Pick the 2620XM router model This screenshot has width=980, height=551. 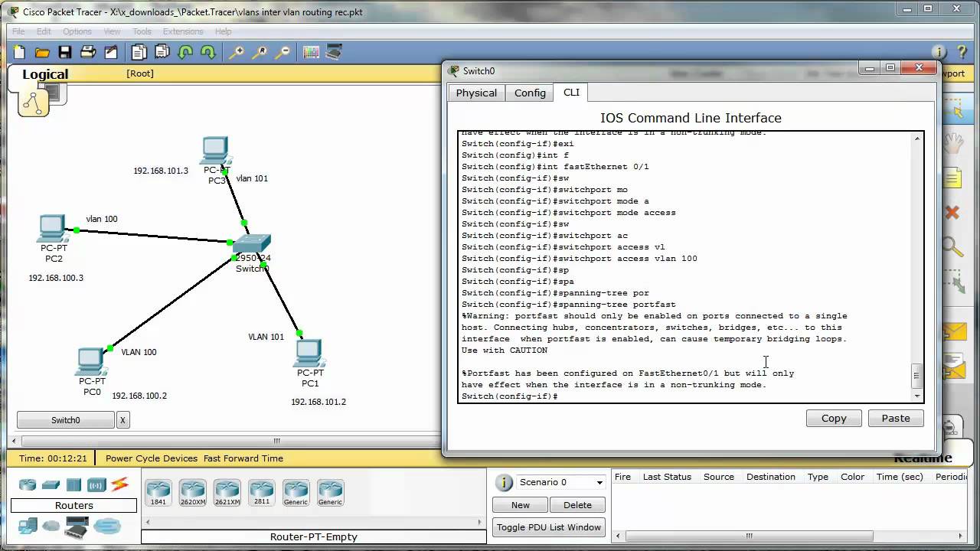(x=193, y=492)
